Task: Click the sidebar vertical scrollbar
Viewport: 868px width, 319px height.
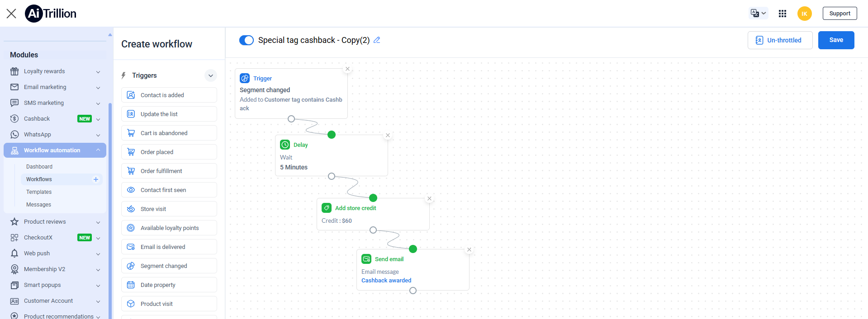Action: (x=110, y=210)
